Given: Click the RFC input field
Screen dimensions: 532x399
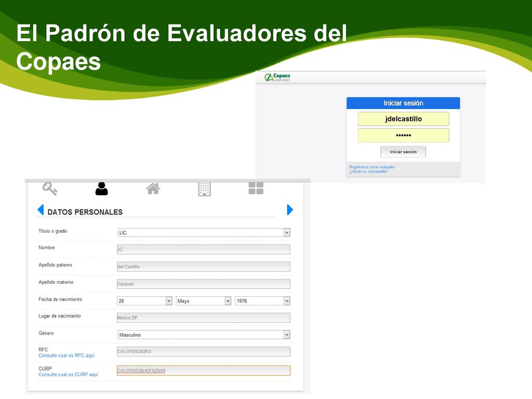Looking at the screenshot, I should pyautogui.click(x=204, y=352).
